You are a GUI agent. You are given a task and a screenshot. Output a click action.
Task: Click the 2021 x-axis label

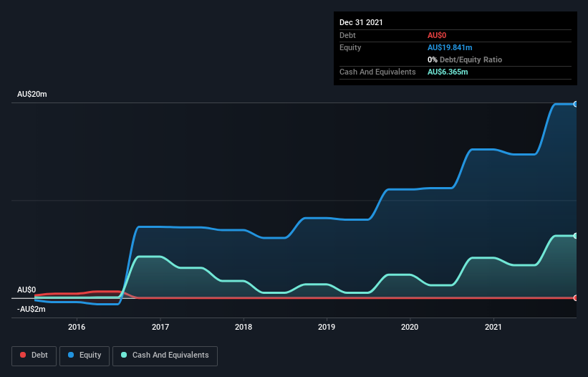click(x=493, y=327)
